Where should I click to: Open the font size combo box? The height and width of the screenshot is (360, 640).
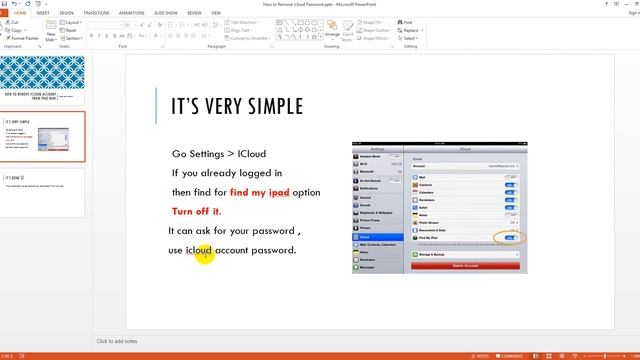click(130, 25)
